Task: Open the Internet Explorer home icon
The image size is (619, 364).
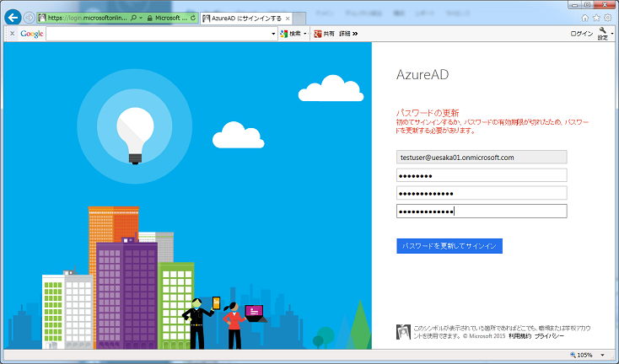Action: click(x=585, y=18)
